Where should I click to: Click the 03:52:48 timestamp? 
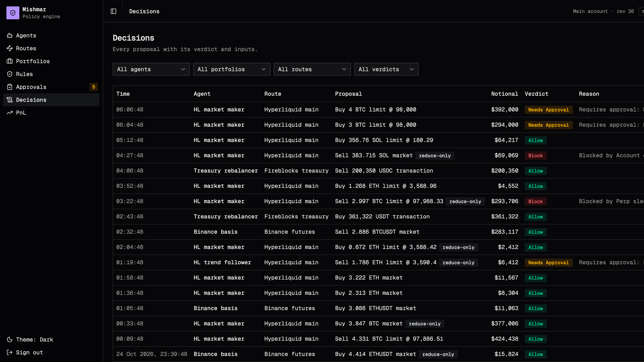[130, 186]
